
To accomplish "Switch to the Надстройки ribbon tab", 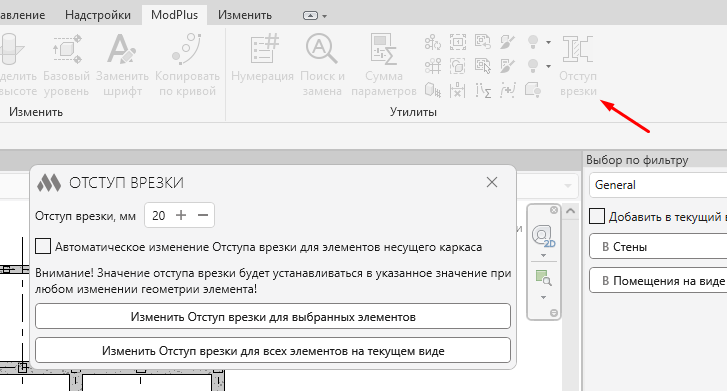I will pos(98,15).
